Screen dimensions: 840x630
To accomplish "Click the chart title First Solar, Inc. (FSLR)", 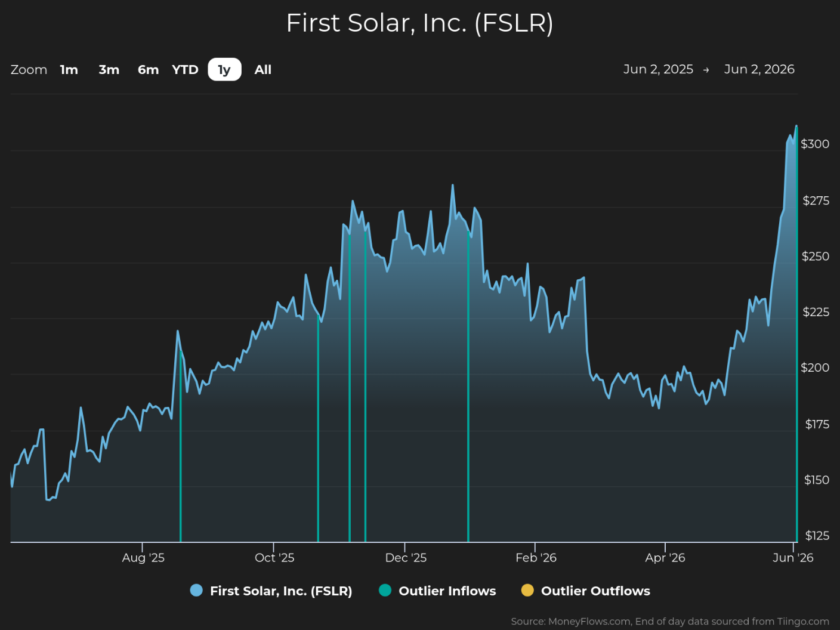I will coord(420,23).
